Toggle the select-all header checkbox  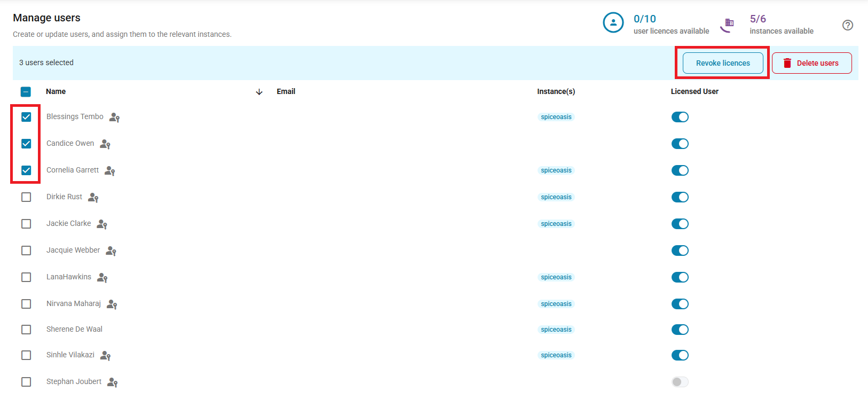pyautogui.click(x=26, y=92)
